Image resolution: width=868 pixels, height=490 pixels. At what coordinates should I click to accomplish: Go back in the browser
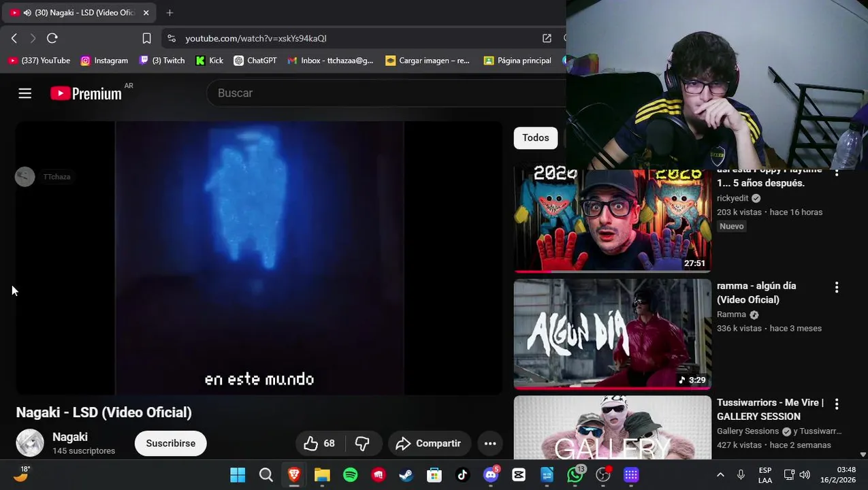[14, 38]
